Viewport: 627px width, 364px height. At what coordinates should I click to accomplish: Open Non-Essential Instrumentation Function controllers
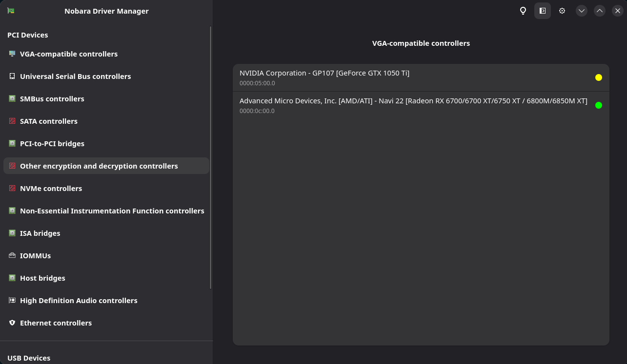tap(112, 211)
